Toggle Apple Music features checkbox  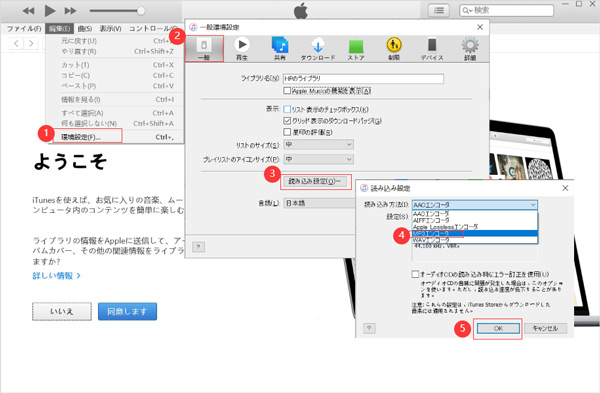click(x=287, y=91)
